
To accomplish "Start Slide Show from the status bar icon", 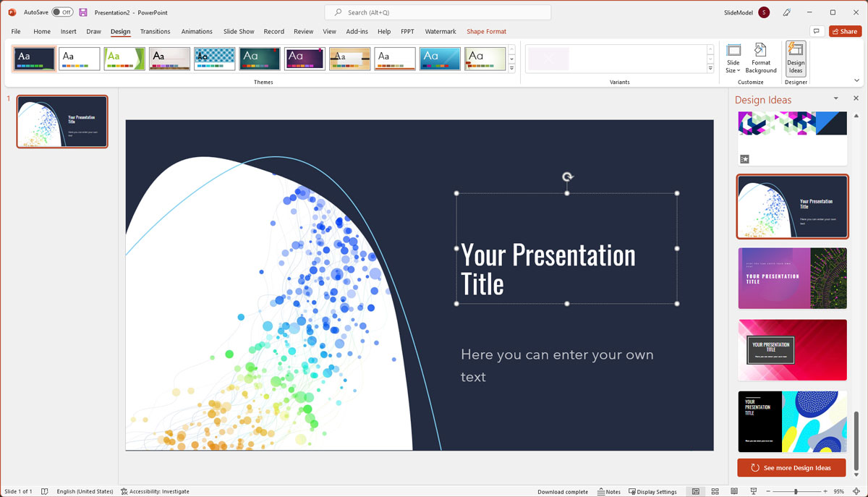I will (x=753, y=491).
